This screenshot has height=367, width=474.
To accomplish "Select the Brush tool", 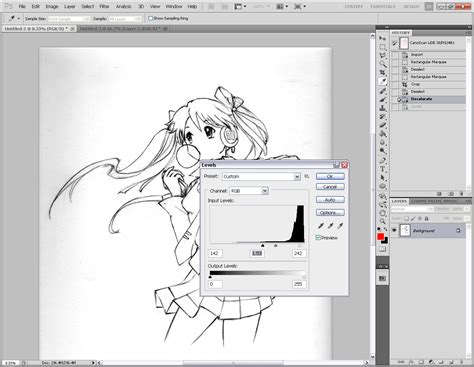I will (x=383, y=100).
